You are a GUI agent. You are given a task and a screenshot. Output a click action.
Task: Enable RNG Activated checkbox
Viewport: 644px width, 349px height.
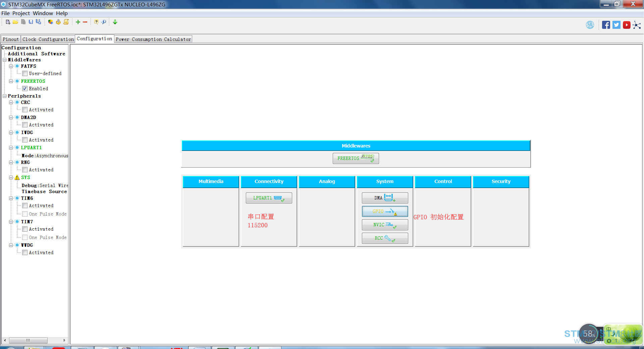click(x=25, y=170)
